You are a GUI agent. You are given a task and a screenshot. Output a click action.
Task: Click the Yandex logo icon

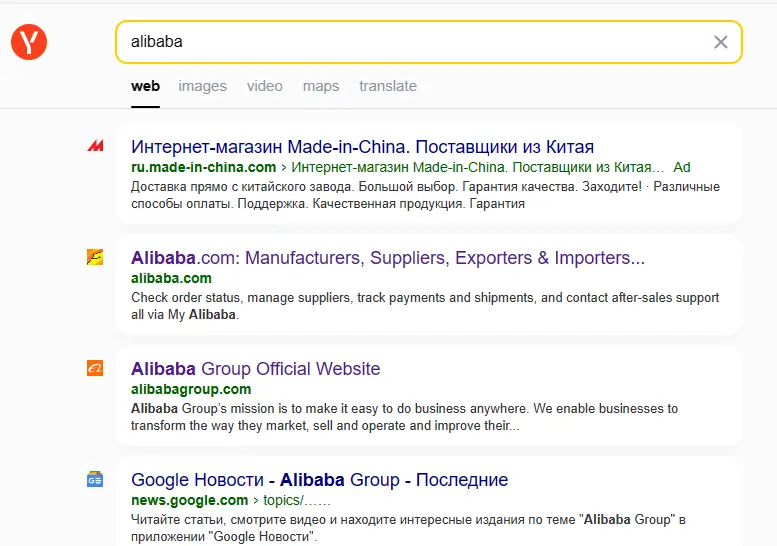[29, 42]
